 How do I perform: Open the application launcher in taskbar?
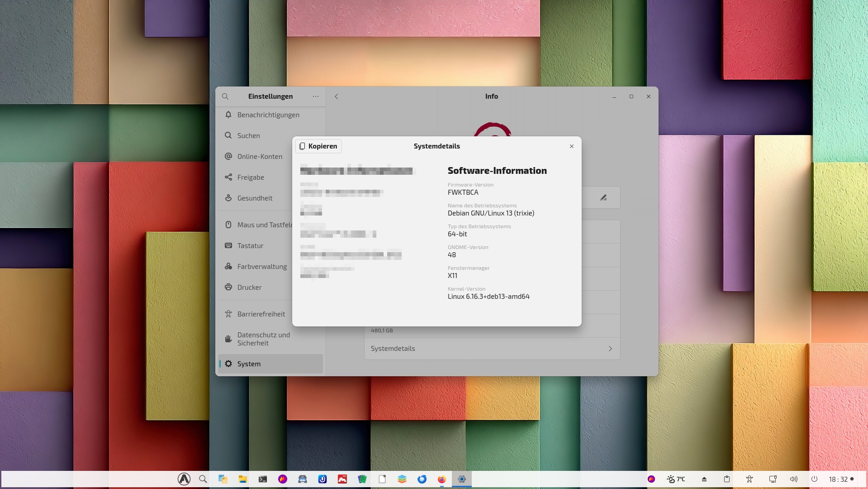click(x=184, y=479)
